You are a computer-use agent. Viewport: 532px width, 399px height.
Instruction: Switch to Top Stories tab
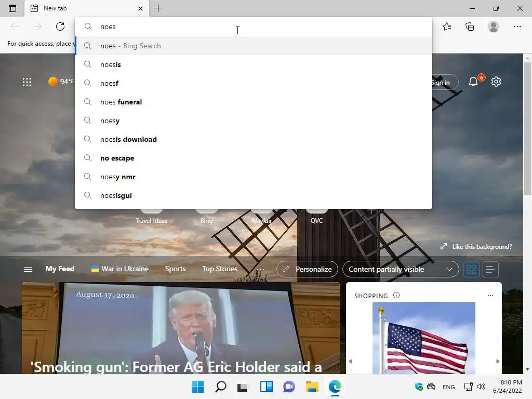[x=220, y=269]
